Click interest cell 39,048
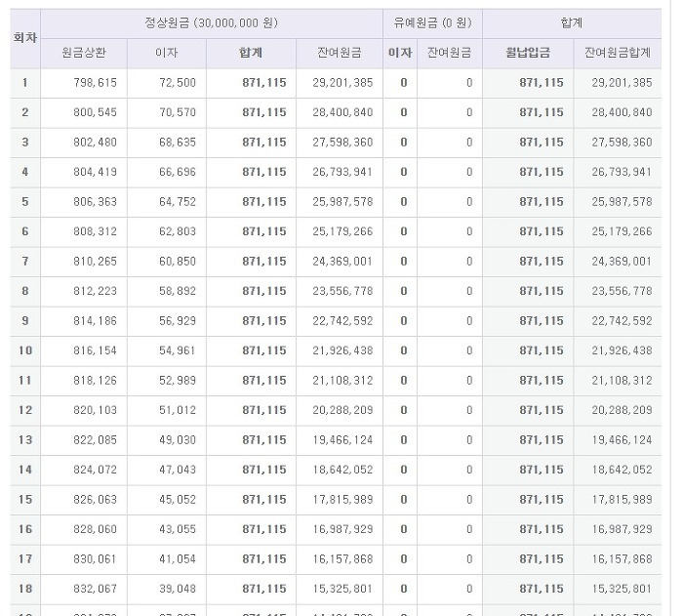 [178, 589]
